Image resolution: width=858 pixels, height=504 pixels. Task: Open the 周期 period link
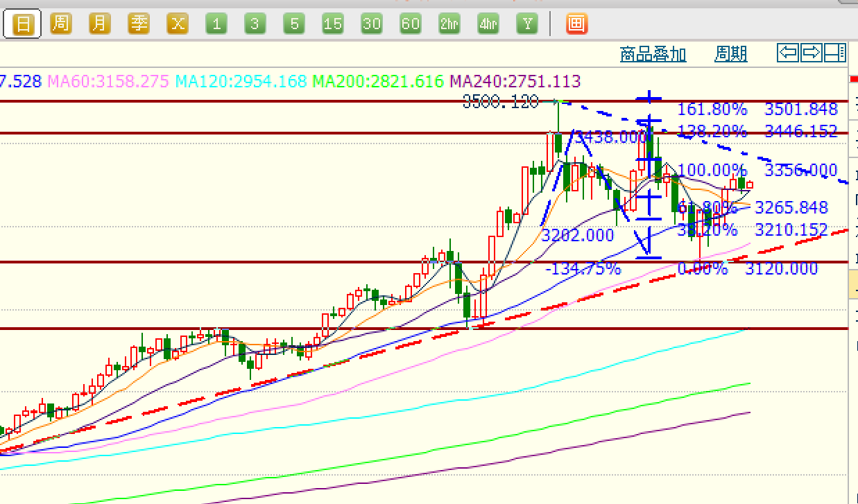731,54
